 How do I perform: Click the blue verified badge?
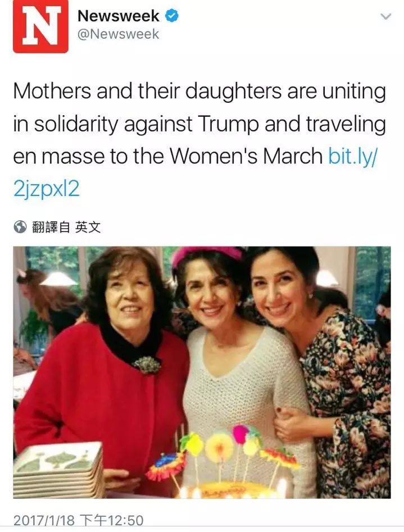172,16
